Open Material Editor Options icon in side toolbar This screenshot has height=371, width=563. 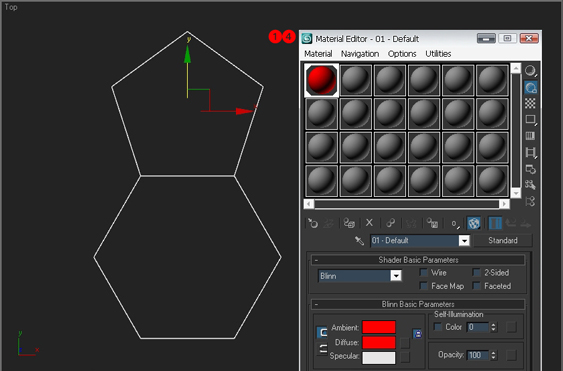click(x=530, y=169)
